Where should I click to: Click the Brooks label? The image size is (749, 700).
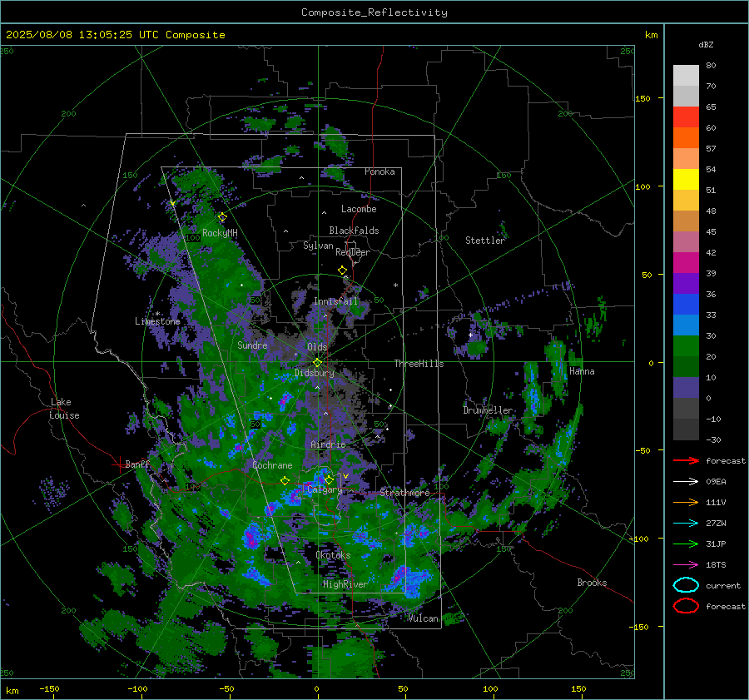point(592,583)
